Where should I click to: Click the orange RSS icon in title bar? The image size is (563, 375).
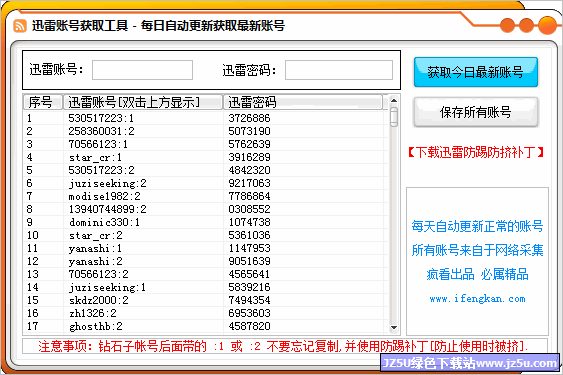[20, 26]
